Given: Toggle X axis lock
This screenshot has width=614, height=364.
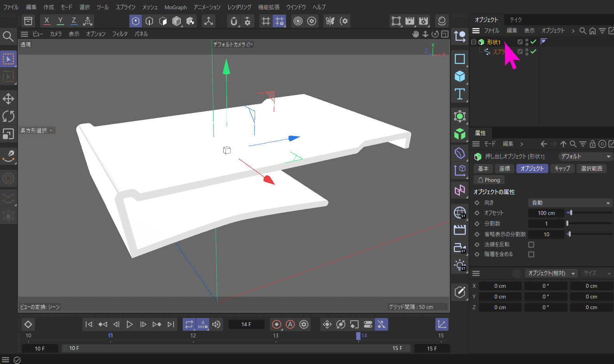Looking at the screenshot, I should (x=47, y=21).
